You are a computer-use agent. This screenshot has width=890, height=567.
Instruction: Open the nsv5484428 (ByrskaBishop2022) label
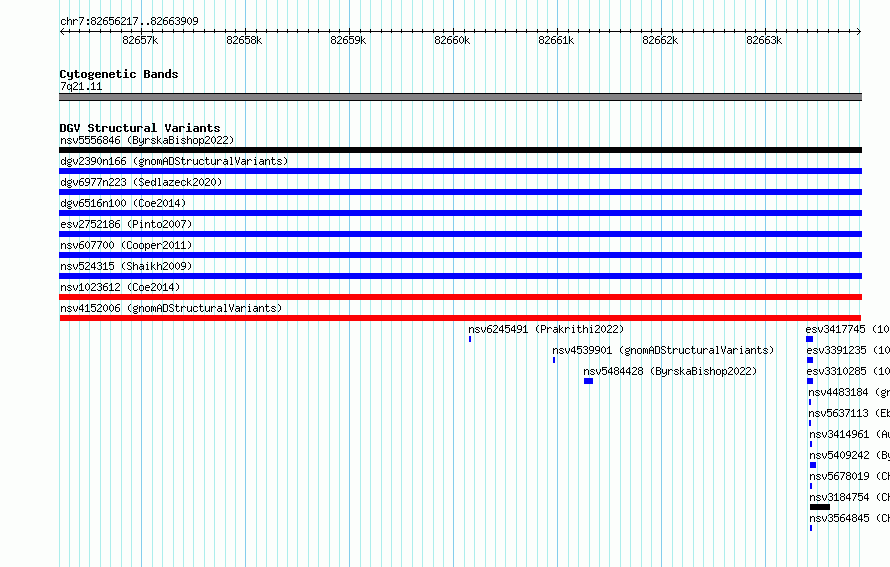pos(670,371)
